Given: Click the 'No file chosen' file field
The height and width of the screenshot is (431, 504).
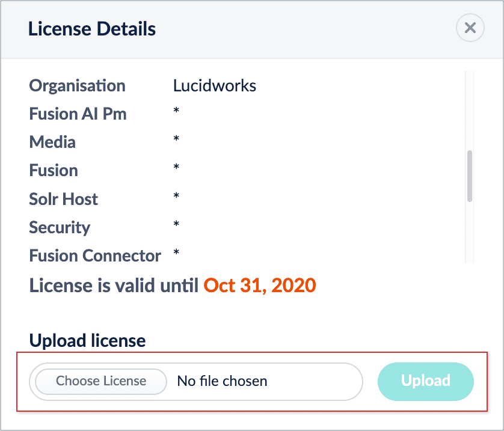Looking at the screenshot, I should [195, 381].
